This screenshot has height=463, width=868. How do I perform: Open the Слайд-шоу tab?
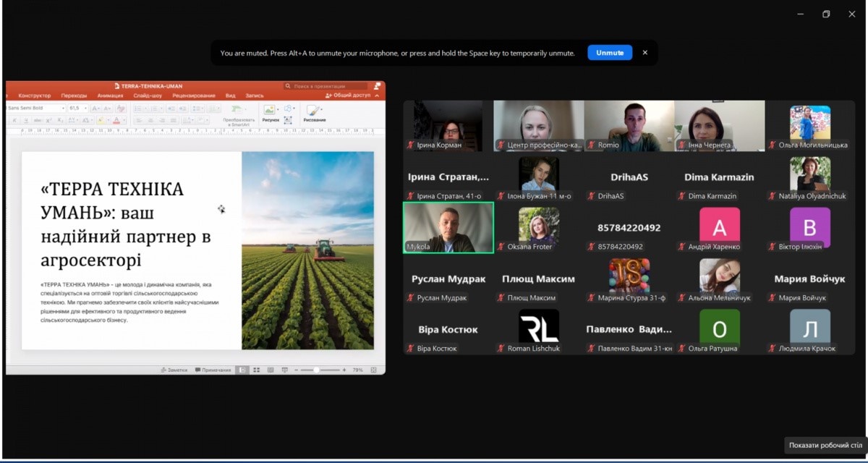click(x=148, y=95)
